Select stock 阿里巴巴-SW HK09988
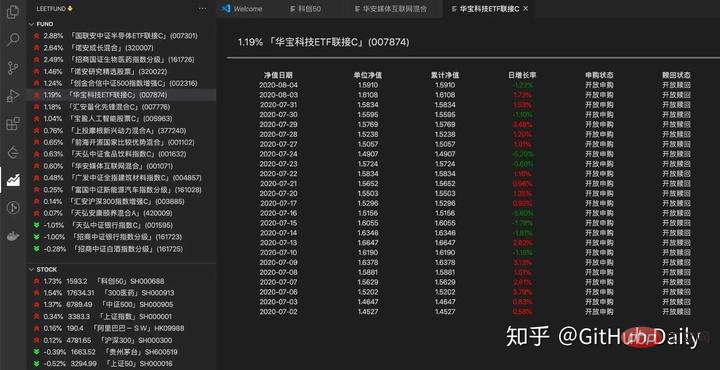Screen dimensions: 720x370 (122, 329)
